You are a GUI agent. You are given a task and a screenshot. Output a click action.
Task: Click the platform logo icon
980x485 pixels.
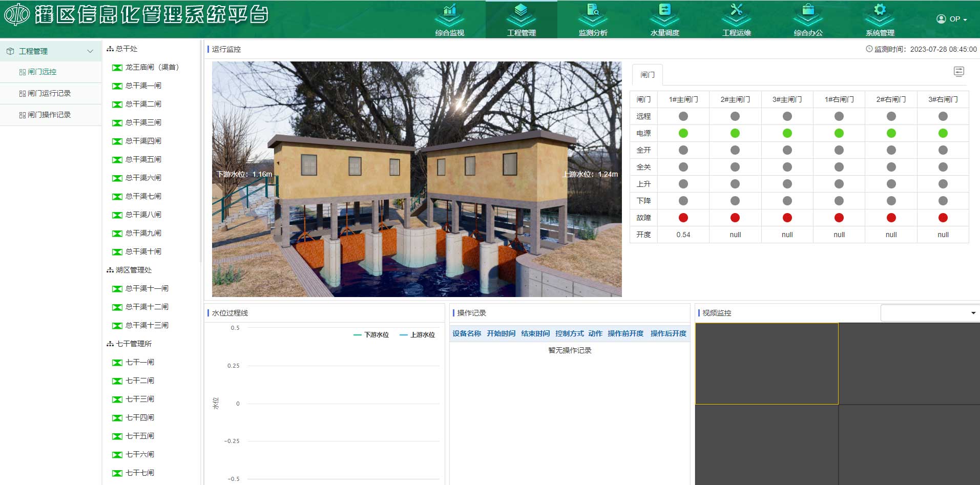[17, 15]
